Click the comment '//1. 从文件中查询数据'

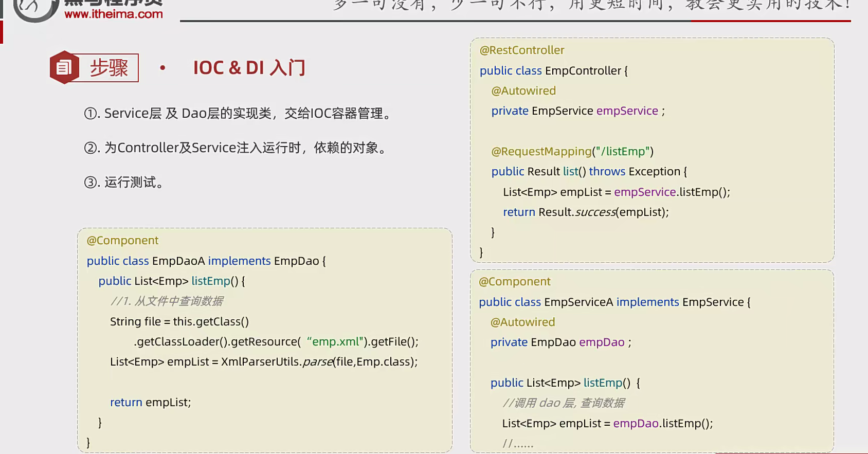click(x=167, y=301)
